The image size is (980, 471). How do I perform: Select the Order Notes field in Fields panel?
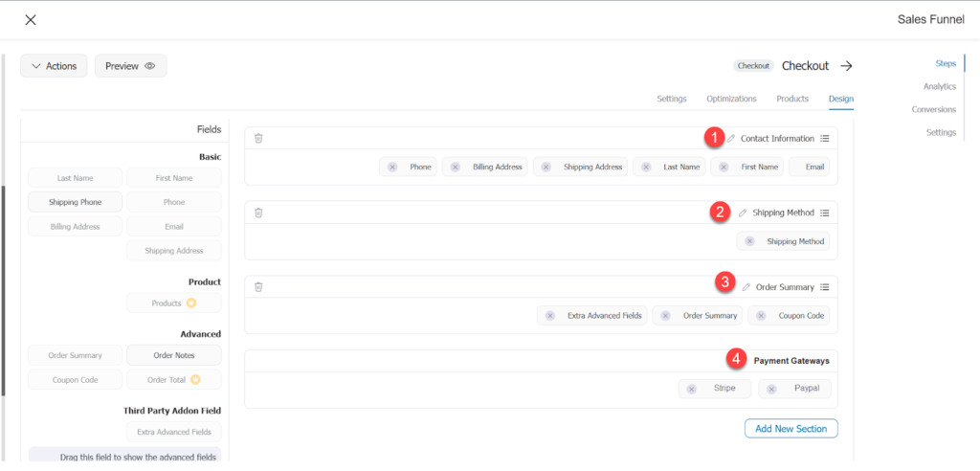pyautogui.click(x=174, y=355)
